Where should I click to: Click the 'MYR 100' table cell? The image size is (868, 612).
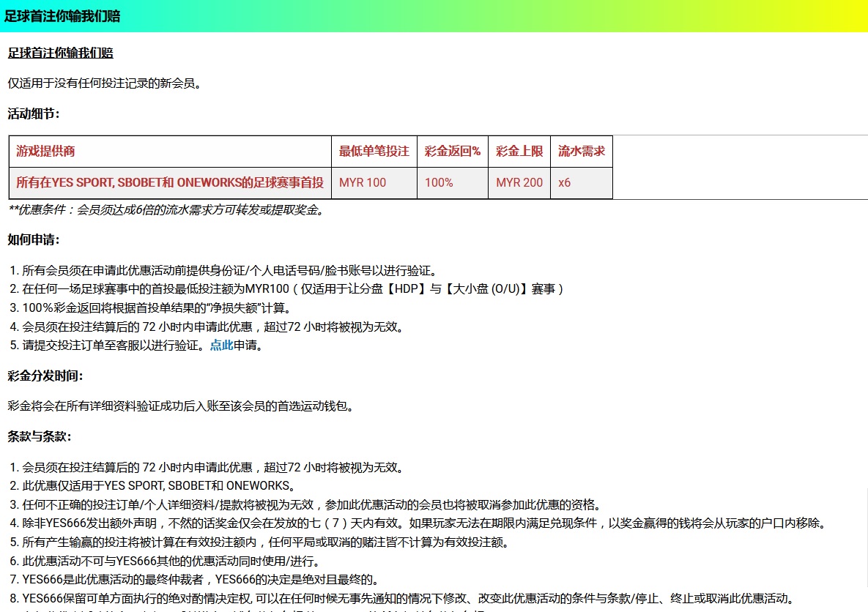(x=363, y=182)
